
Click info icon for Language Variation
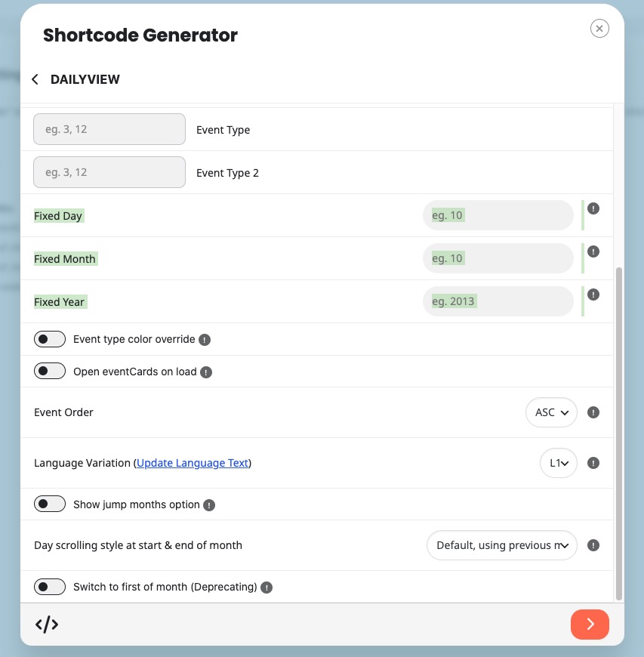(593, 463)
